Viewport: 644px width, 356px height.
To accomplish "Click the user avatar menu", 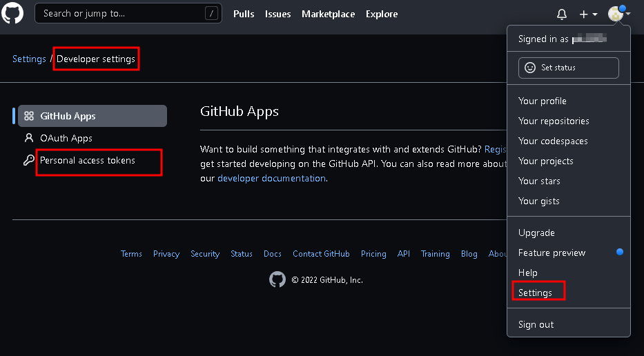I will [618, 14].
